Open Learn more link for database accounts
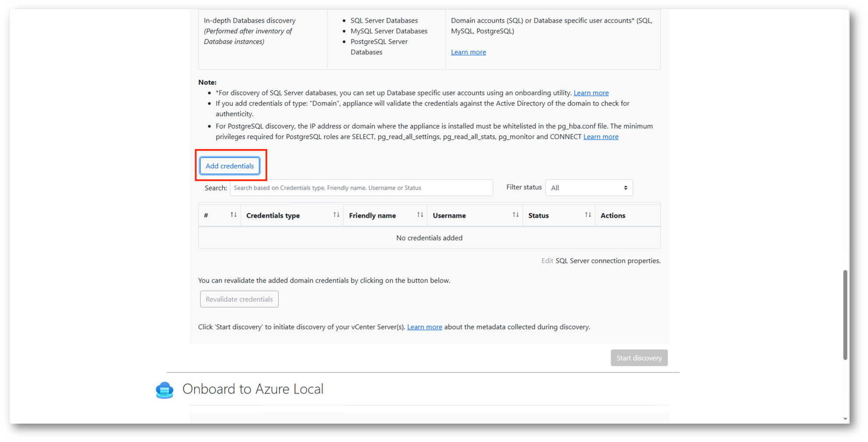Screen dimensions: 868x442 tap(468, 52)
